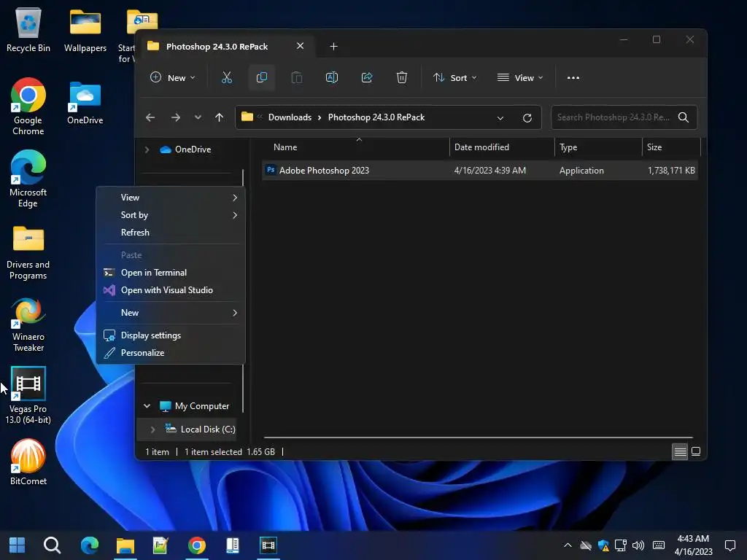747x560 pixels.
Task: Open the notifications icon on taskbar
Action: click(x=729, y=545)
